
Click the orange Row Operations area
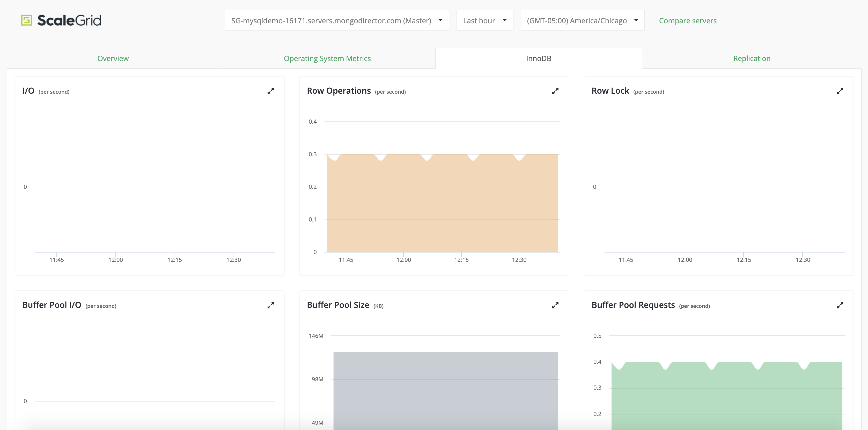(x=442, y=202)
